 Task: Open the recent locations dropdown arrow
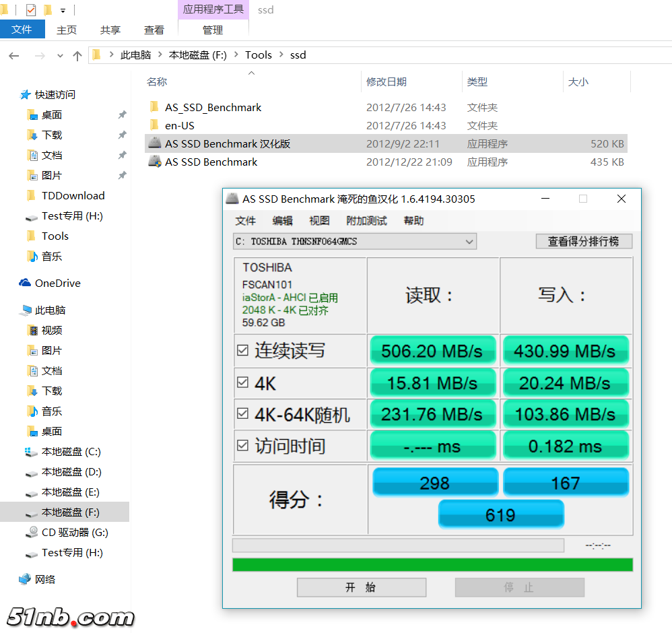coord(60,56)
